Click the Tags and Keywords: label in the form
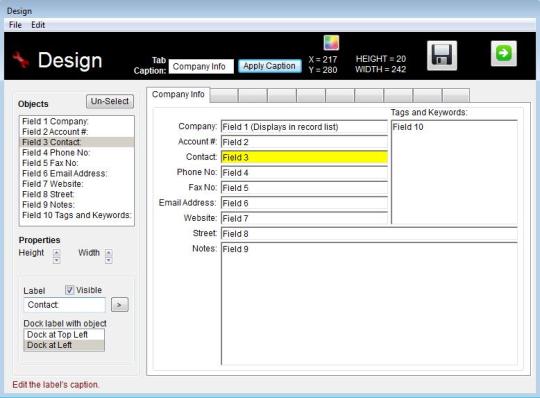Screen dimensions: 540x398 tap(429, 112)
